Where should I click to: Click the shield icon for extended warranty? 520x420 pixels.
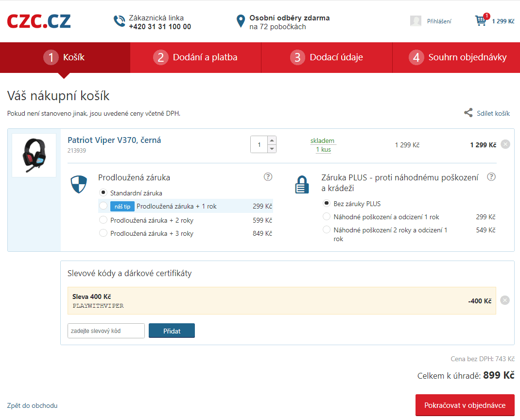pyautogui.click(x=79, y=184)
